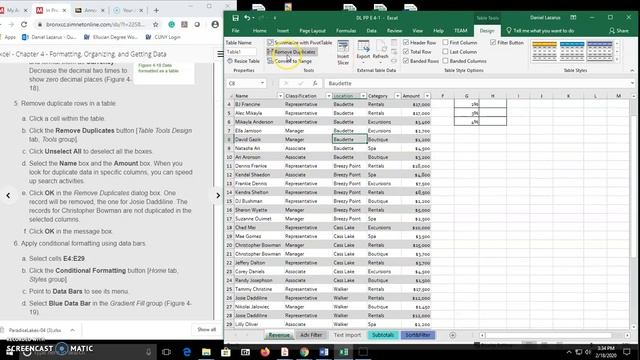This screenshot has width=640, height=360.
Task: Click Share in Excel title area
Action: pos(619,31)
